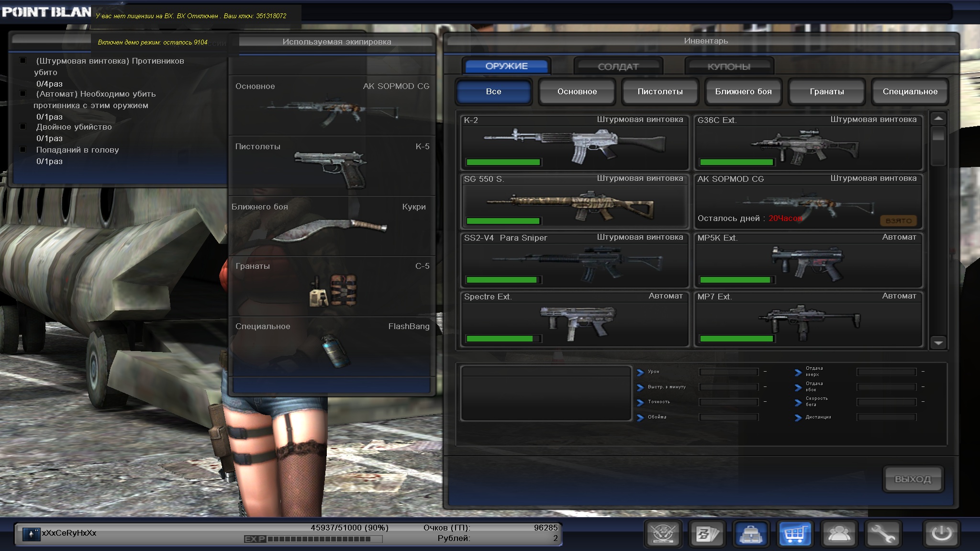The height and width of the screenshot is (551, 980).
Task: Switch to the СОЛДАТ tab
Action: pos(618,66)
